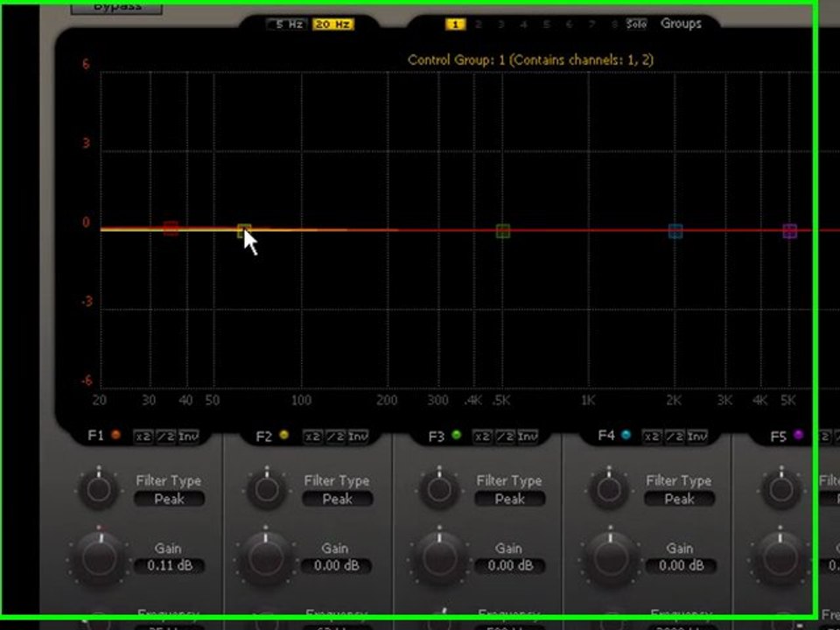Click the /2 button for band F2

pyautogui.click(x=335, y=437)
